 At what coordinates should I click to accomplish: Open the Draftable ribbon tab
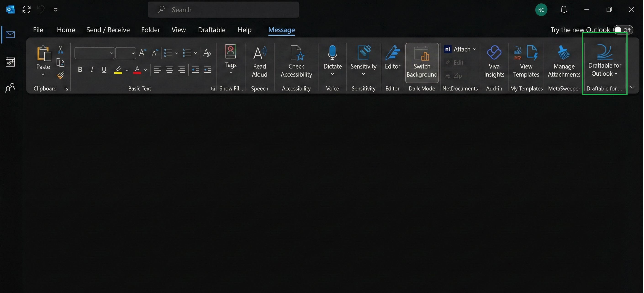click(x=211, y=29)
